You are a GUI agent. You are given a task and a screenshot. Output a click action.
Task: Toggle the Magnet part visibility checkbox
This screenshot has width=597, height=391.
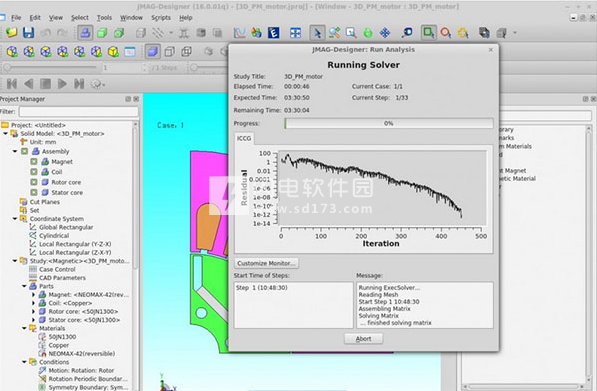[x=34, y=161]
